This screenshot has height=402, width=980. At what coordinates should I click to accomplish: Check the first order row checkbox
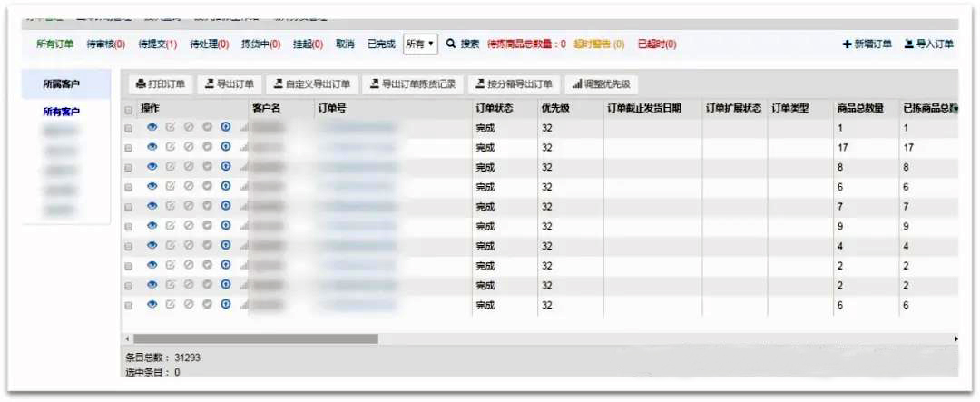tap(128, 129)
